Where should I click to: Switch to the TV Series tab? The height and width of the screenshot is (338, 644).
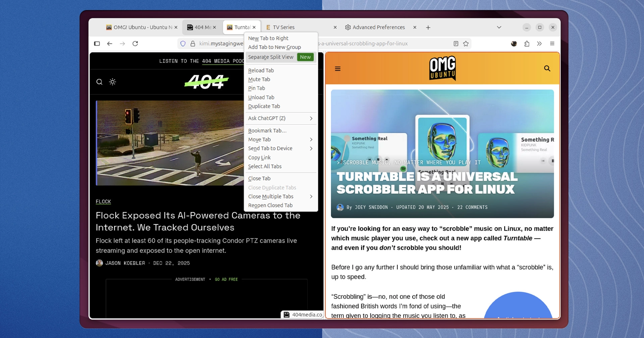(283, 27)
